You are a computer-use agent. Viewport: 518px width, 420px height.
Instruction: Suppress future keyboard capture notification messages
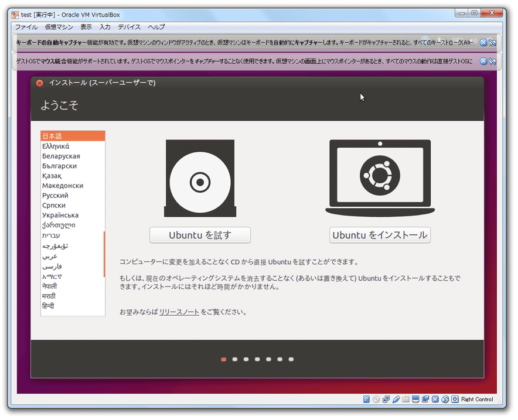492,42
